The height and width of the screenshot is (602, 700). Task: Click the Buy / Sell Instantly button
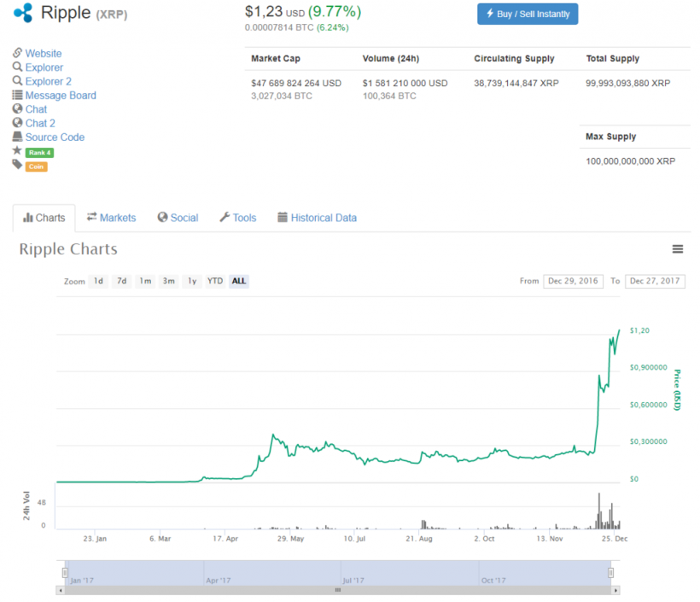527,14
